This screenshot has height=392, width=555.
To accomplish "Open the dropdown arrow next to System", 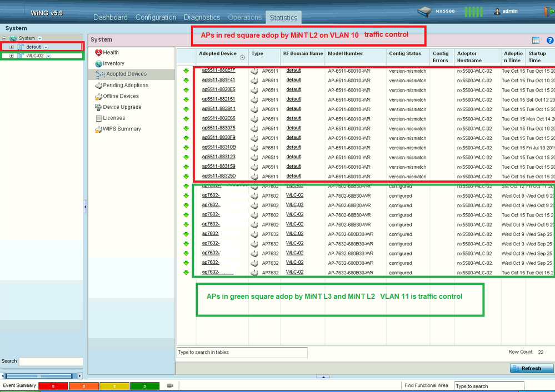I will pos(39,38).
